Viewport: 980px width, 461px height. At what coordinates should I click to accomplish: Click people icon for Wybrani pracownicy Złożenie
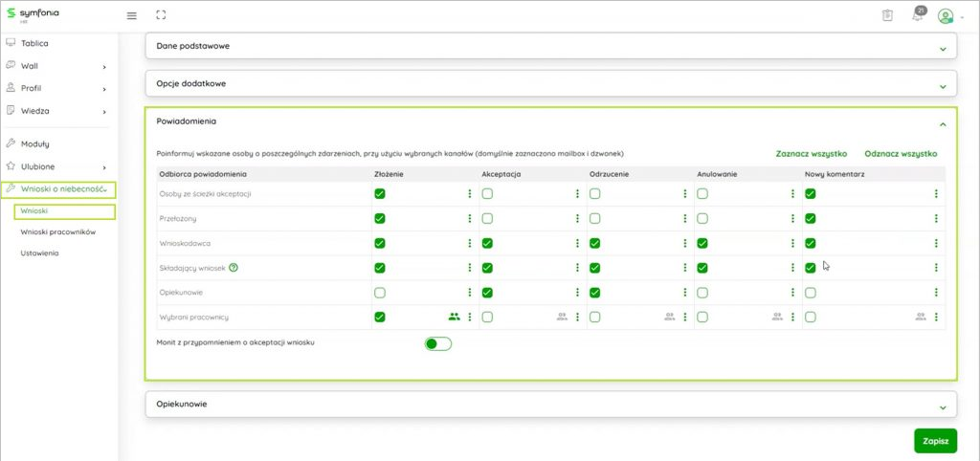coord(454,317)
